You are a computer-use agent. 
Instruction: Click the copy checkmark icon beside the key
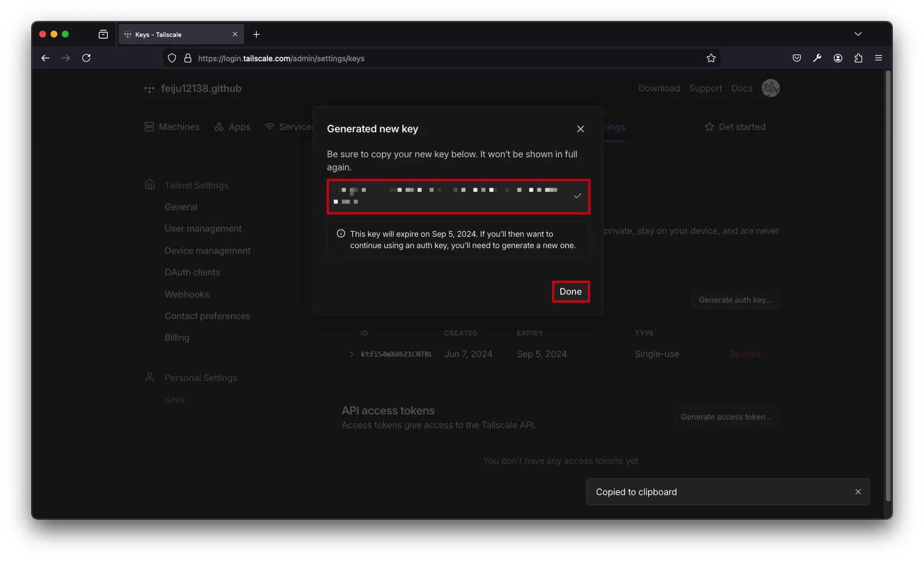tap(577, 196)
